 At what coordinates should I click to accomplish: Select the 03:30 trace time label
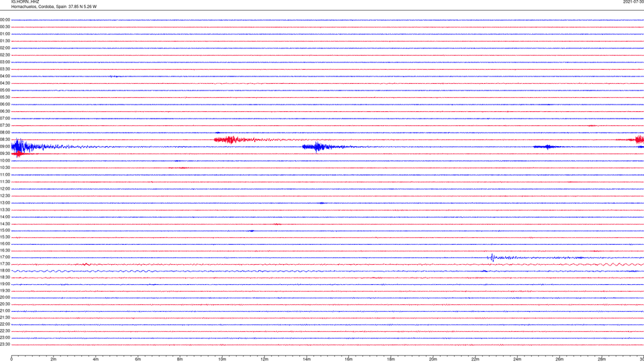(x=5, y=69)
